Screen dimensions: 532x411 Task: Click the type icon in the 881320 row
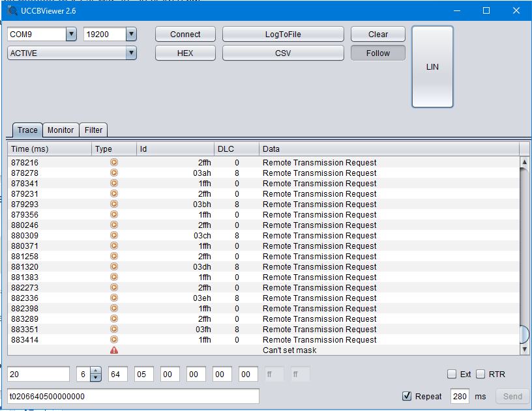(x=114, y=267)
